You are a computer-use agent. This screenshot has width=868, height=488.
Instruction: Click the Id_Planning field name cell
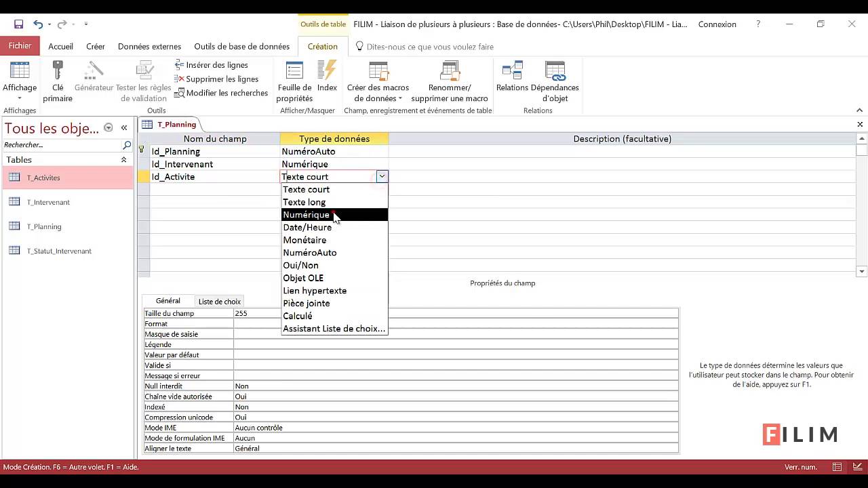click(x=215, y=151)
